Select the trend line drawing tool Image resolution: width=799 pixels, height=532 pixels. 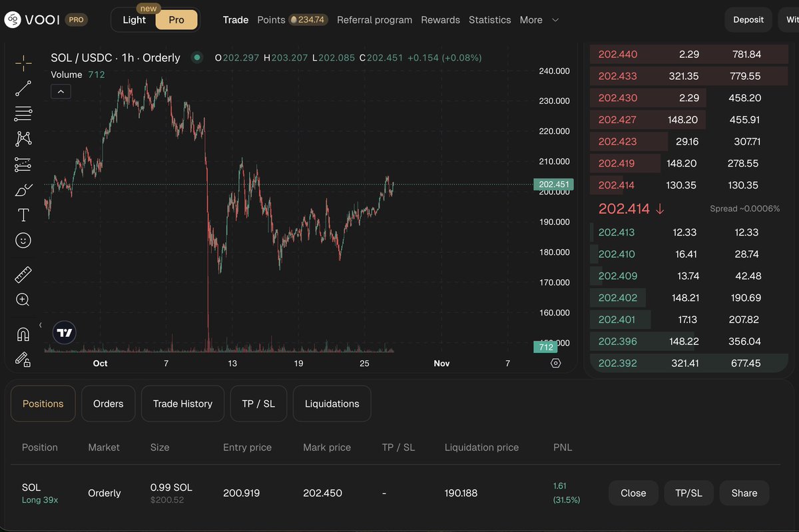[23, 88]
